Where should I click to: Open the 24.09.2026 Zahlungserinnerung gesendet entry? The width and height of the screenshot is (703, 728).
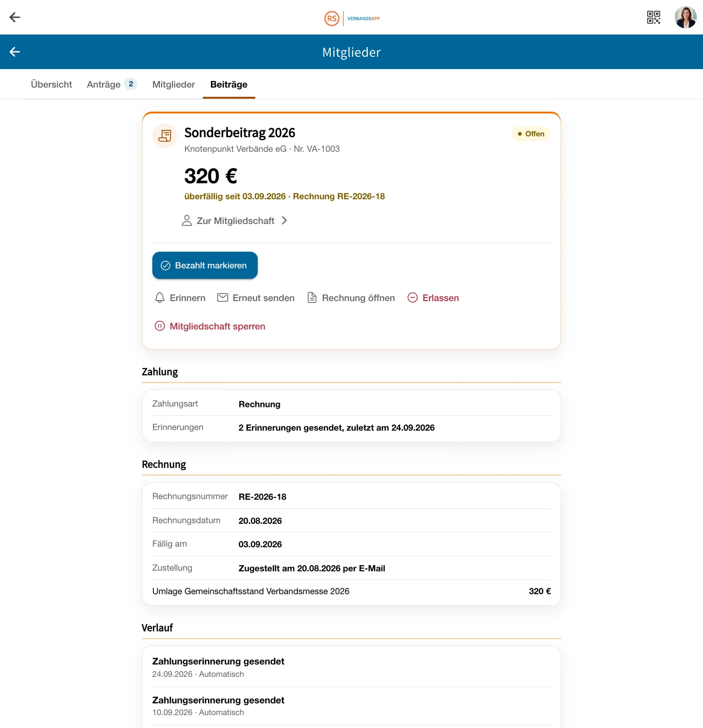point(351,667)
